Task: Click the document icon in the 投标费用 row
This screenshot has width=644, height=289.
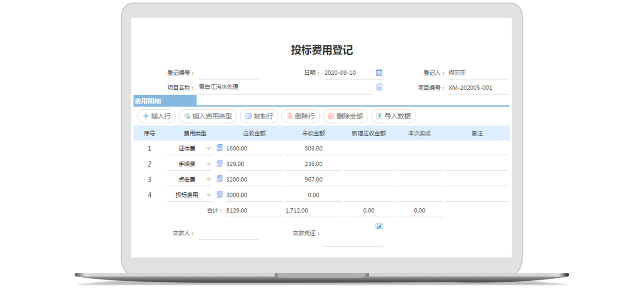Action: pyautogui.click(x=219, y=195)
